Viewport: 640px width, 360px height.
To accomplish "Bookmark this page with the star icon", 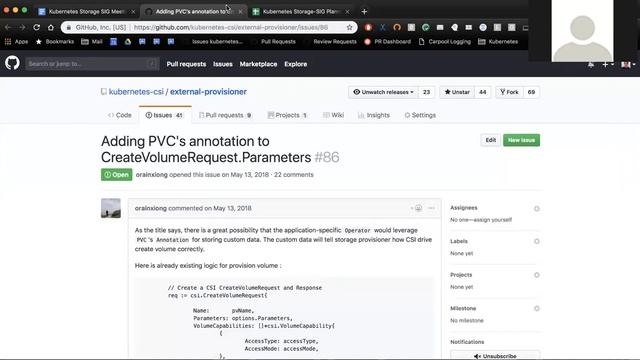I will (349, 27).
